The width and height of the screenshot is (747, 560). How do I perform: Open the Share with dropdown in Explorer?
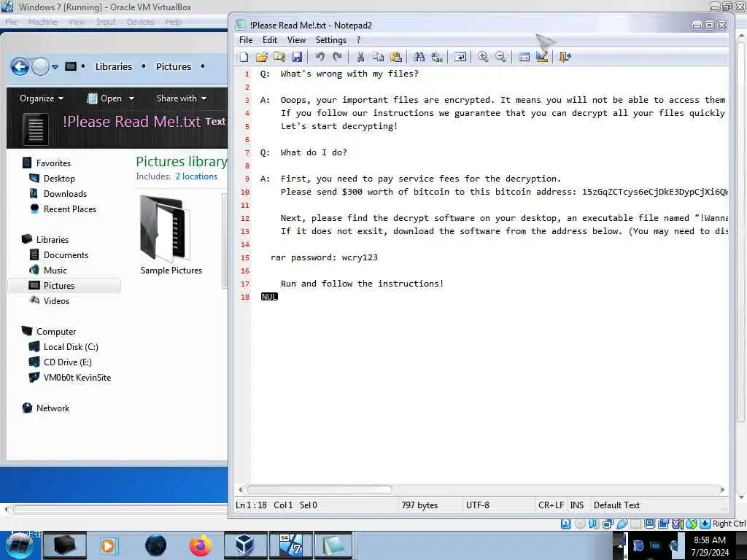tap(182, 98)
